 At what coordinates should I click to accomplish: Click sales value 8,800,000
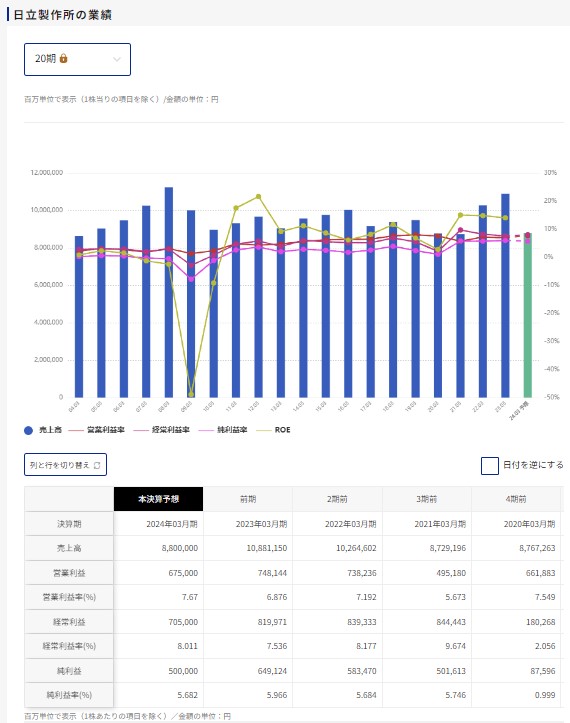pyautogui.click(x=179, y=548)
